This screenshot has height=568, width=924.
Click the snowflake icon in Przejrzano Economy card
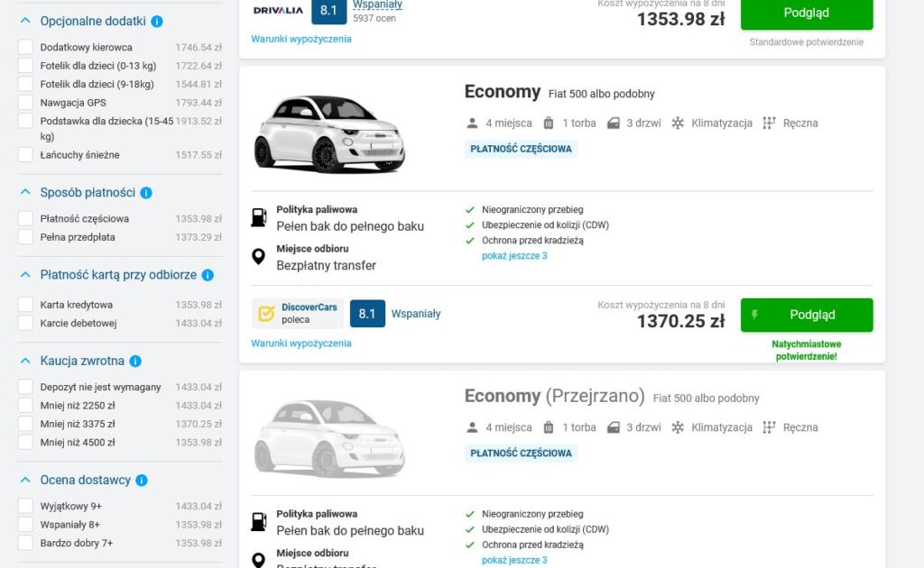678,427
